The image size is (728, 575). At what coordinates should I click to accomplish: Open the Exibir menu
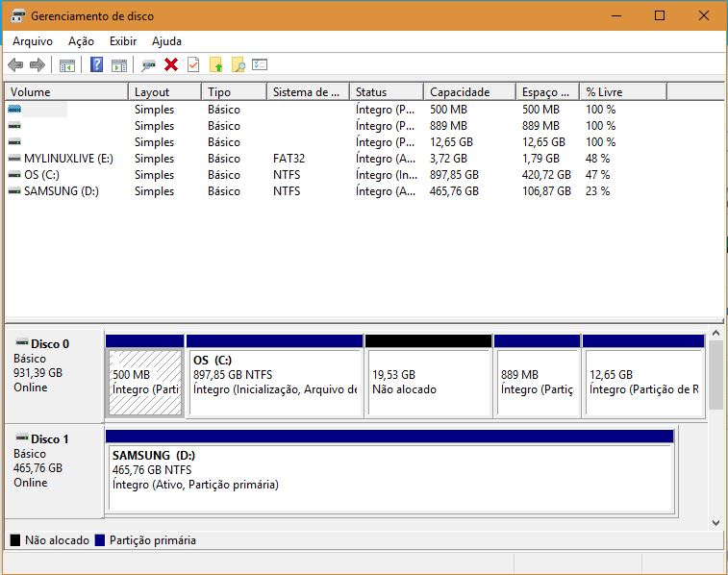point(123,41)
